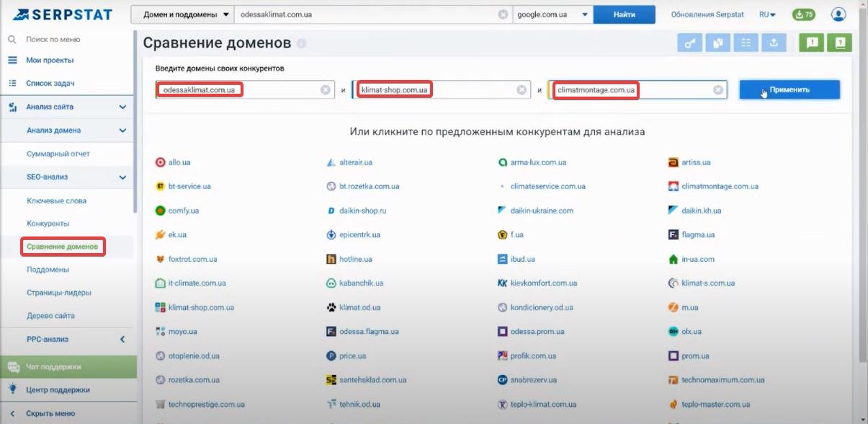Image resolution: width=868 pixels, height=424 pixels.
Task: Click the kievkomfort.com.ua KK favicon
Action: [503, 283]
